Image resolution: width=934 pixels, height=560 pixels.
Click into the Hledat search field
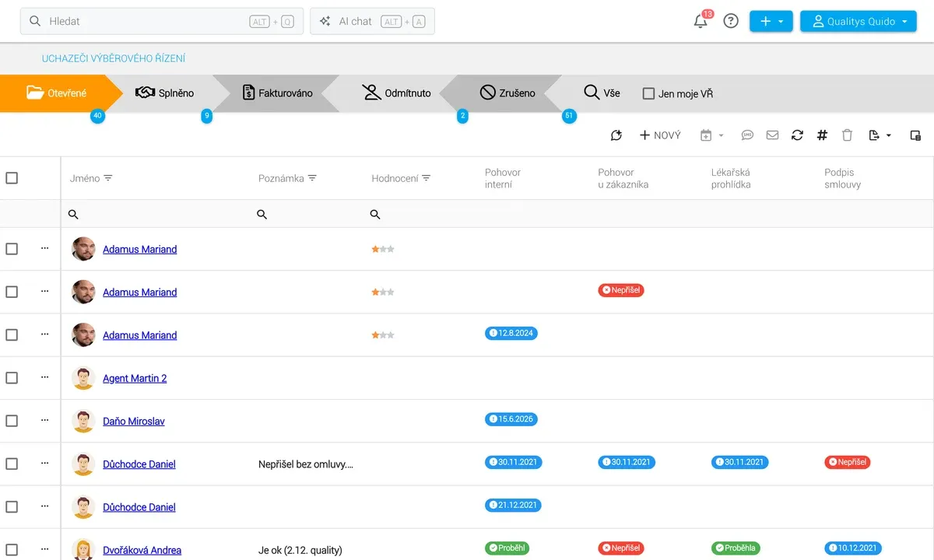click(162, 22)
